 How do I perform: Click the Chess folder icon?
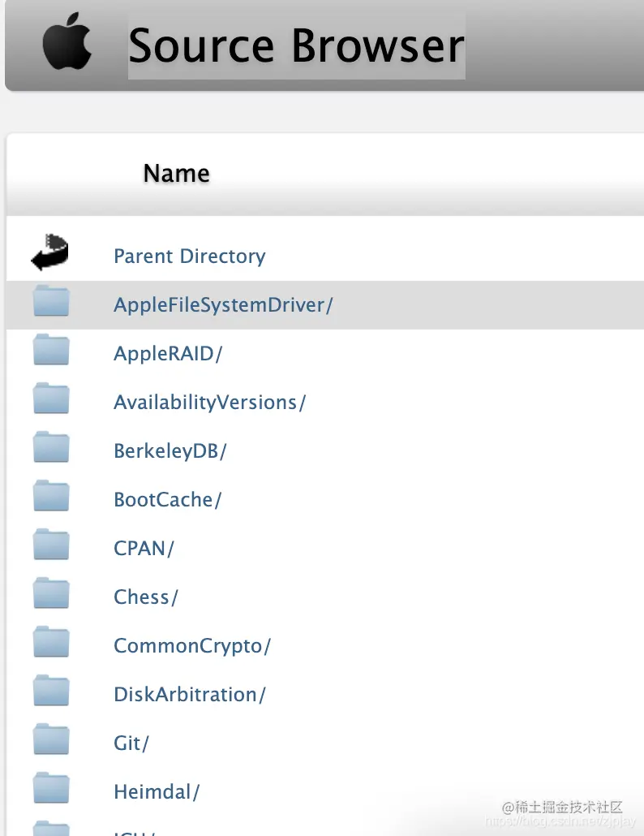(51, 593)
